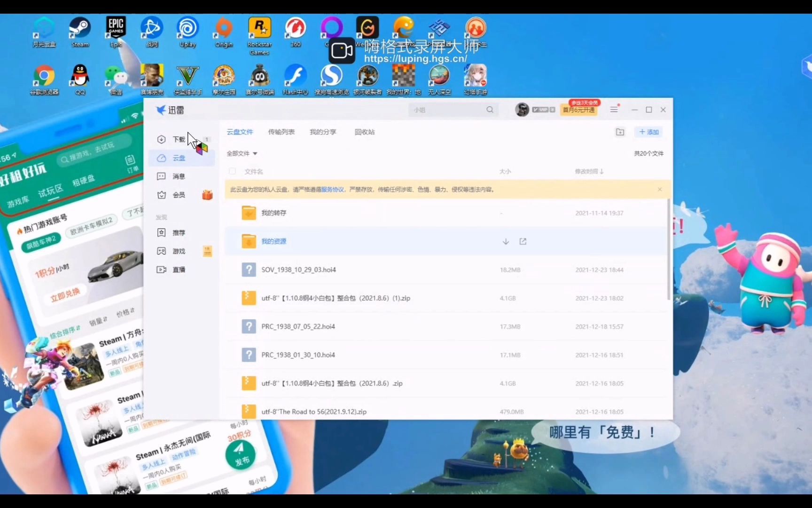812x508 pixels.
Task: Select the 云盘 (Cloud disk) sidebar item
Action: (181, 158)
